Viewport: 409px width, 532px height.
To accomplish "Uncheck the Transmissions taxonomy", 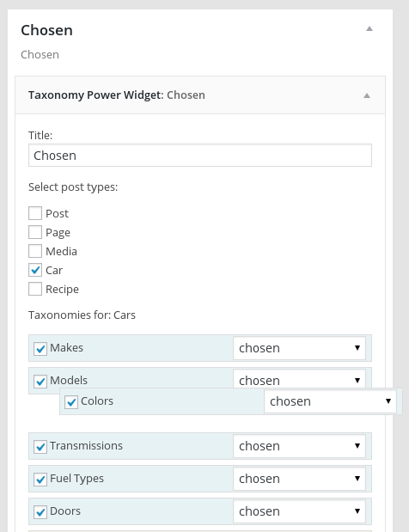I will click(x=40, y=447).
